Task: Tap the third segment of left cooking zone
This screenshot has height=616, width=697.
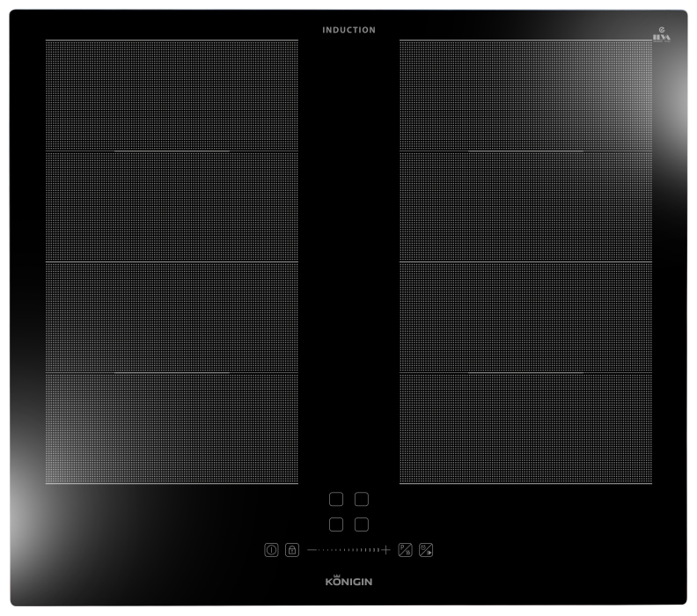Action: pos(172,317)
